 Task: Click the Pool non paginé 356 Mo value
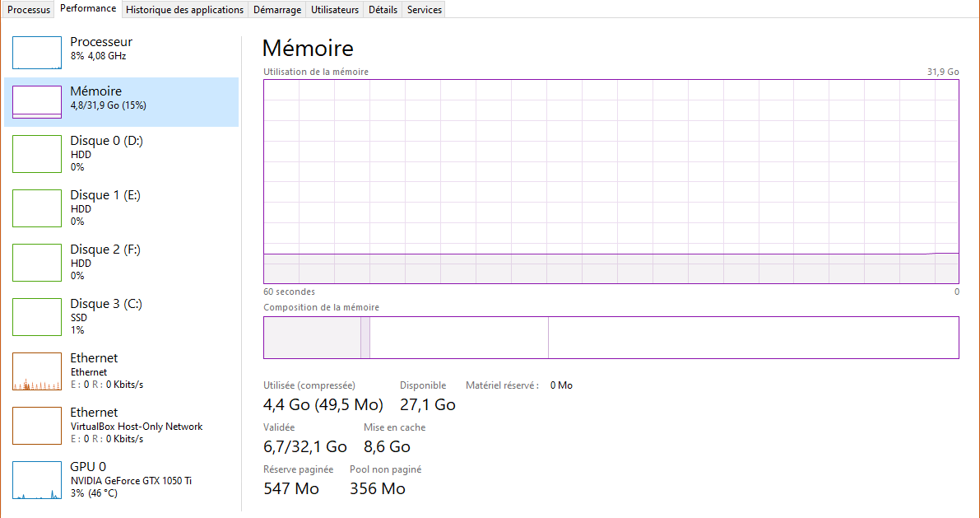tap(378, 488)
